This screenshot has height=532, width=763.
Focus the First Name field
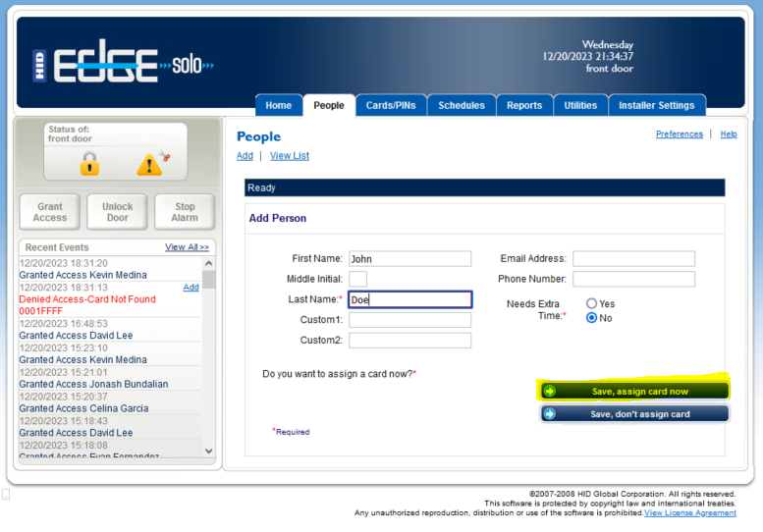click(409, 259)
